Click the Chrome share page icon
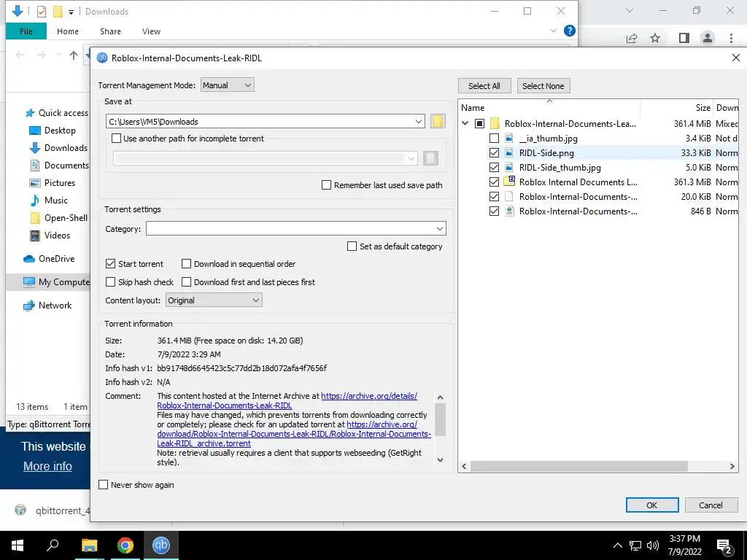The height and width of the screenshot is (560, 747). click(x=632, y=38)
